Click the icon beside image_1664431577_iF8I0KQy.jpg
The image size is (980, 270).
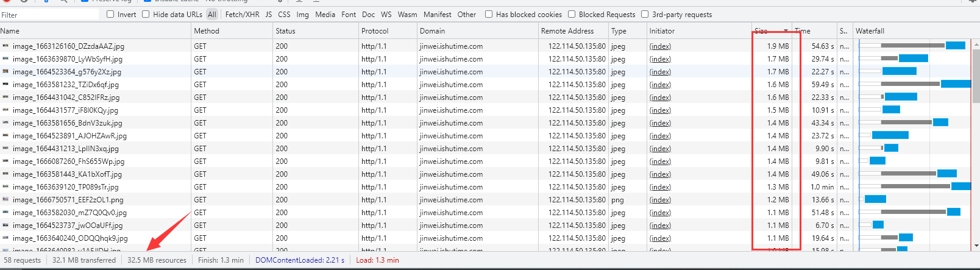[5, 110]
